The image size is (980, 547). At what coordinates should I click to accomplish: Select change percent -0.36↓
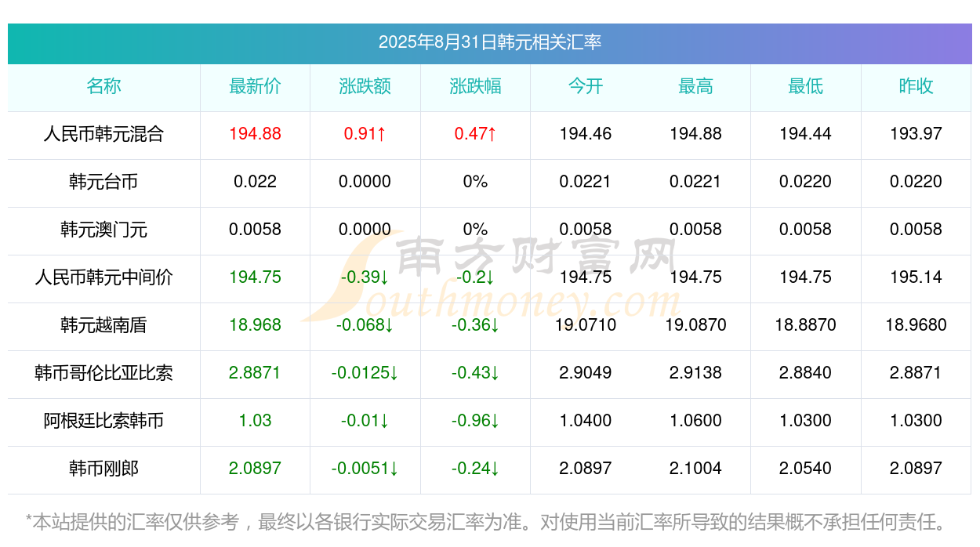pos(475,325)
